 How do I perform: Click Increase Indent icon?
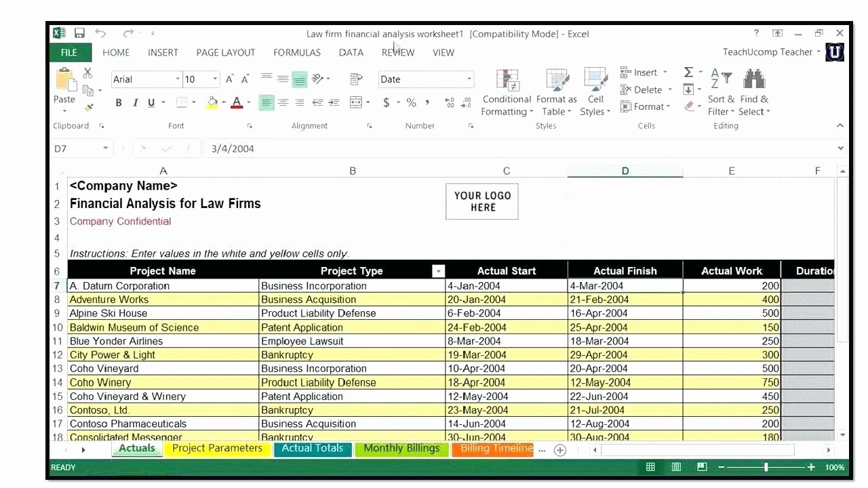334,102
